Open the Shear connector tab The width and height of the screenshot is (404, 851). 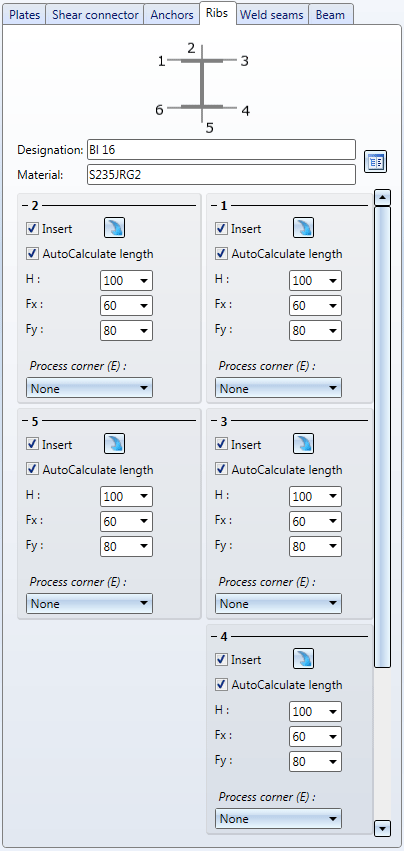[x=95, y=15]
